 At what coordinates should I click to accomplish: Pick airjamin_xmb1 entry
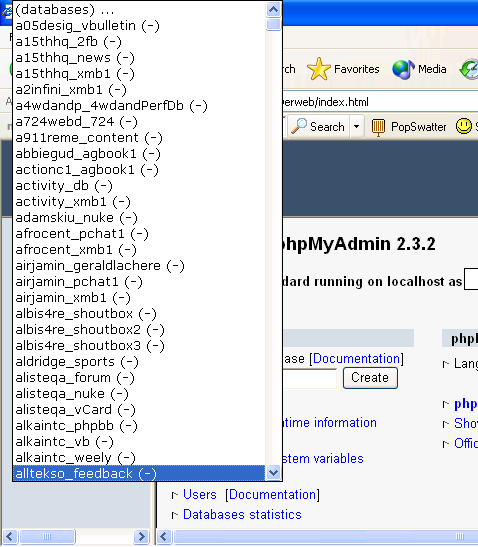(139, 298)
